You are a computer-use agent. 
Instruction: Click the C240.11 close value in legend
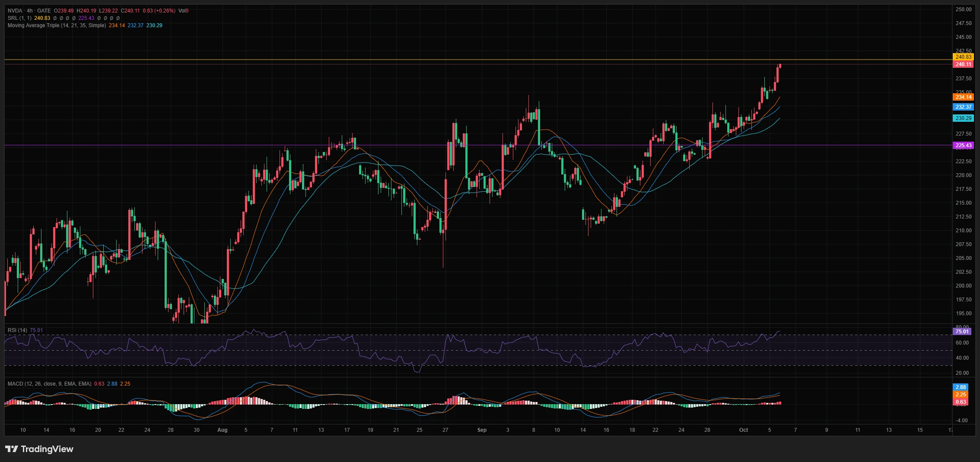(x=130, y=11)
